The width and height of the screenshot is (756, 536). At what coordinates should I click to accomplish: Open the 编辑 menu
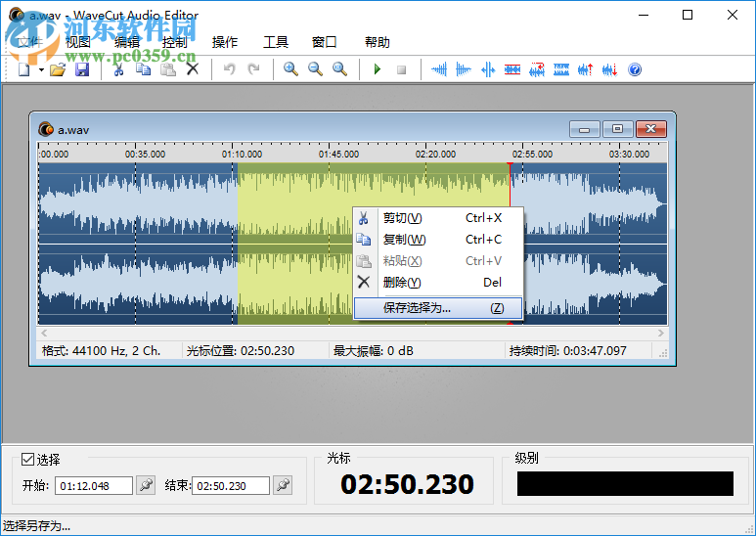[127, 42]
